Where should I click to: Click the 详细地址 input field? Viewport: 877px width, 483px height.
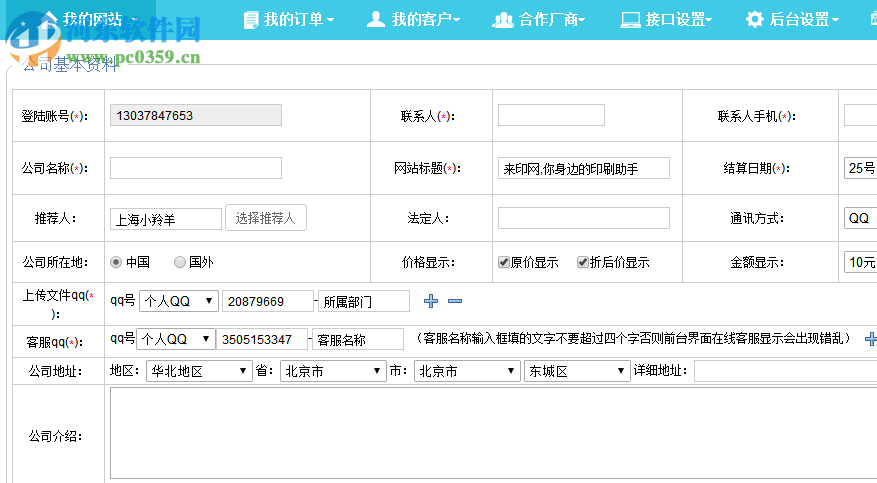tap(785, 371)
